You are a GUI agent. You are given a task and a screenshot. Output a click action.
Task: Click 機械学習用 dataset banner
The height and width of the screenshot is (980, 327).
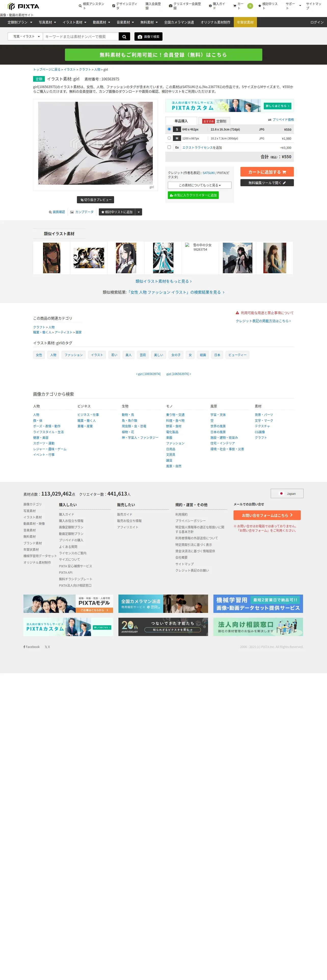pos(258,604)
